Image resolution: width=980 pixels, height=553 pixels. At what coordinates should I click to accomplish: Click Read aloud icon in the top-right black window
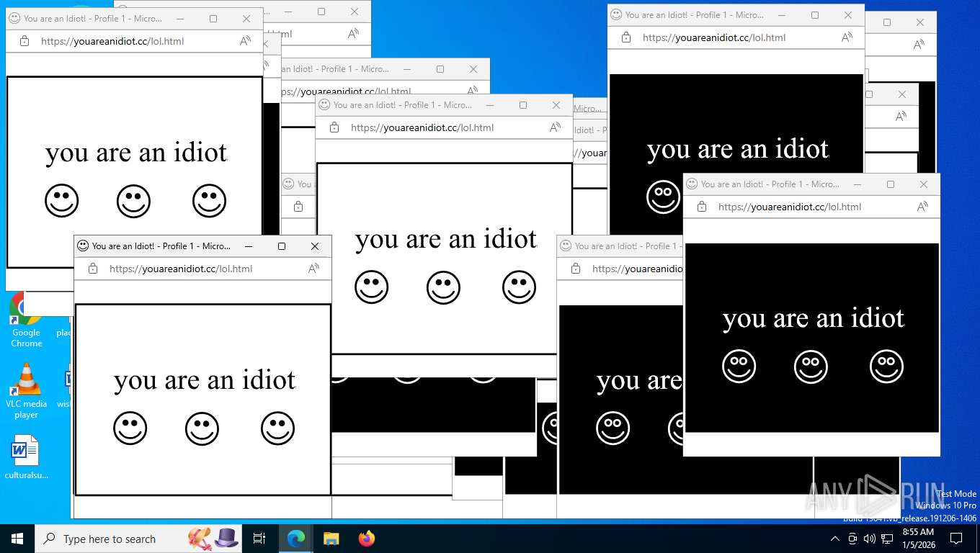click(847, 37)
